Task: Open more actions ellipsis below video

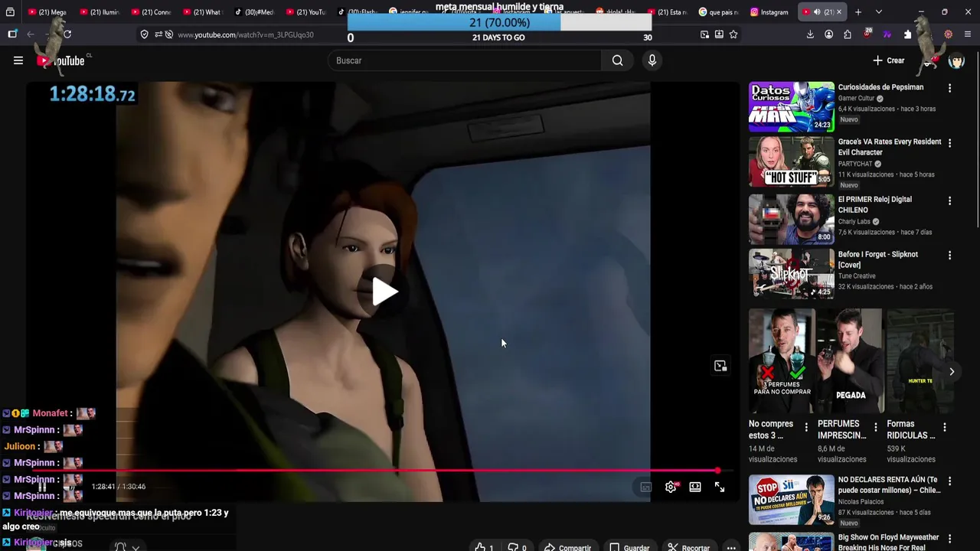Action: 731,548
